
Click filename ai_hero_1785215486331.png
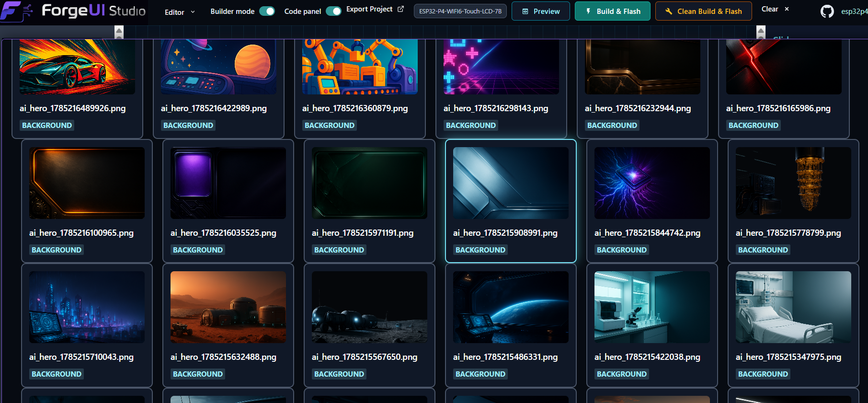[505, 357]
